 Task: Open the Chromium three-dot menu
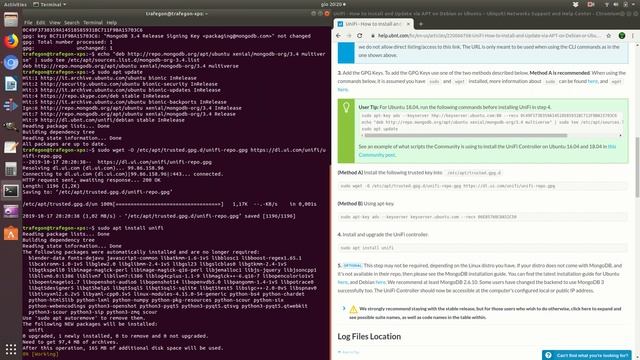(x=633, y=36)
